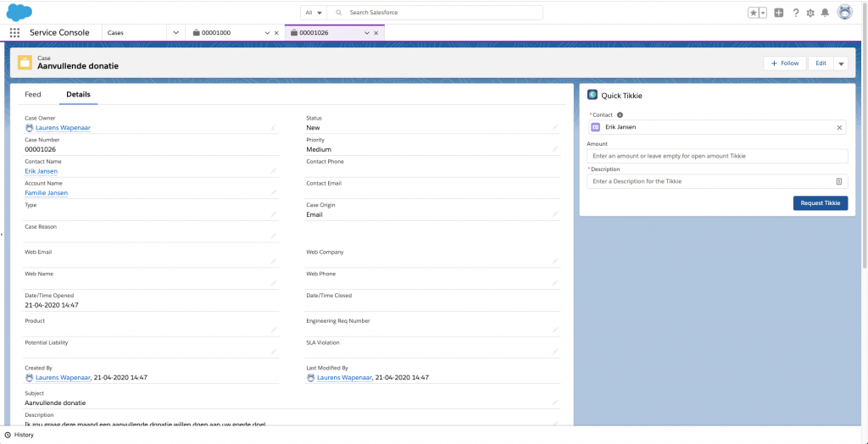Click the Request Tikkie button

coord(820,203)
